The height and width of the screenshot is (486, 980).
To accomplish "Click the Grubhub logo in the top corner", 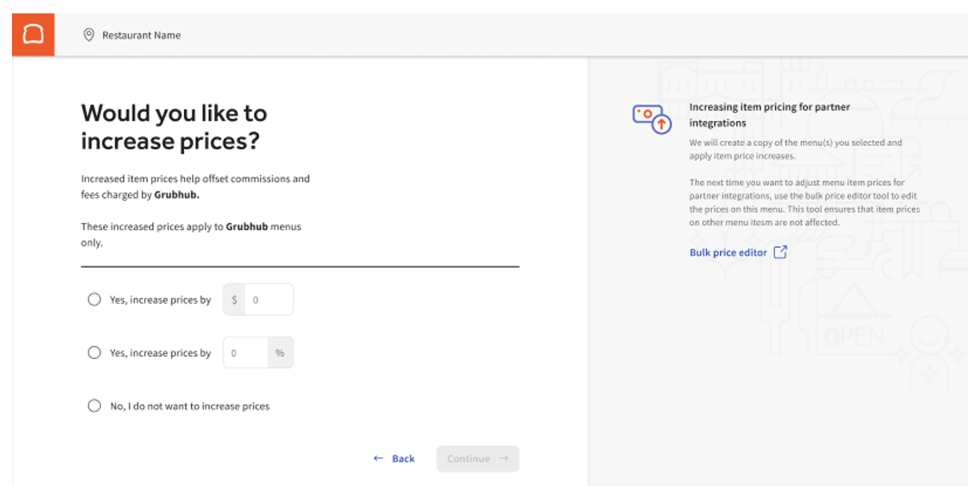I will [33, 34].
